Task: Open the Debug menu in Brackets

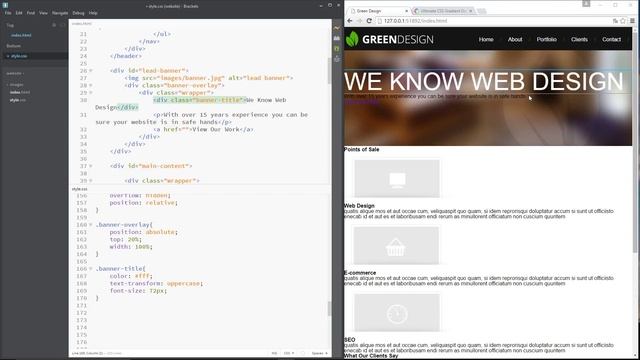Action: click(x=78, y=13)
